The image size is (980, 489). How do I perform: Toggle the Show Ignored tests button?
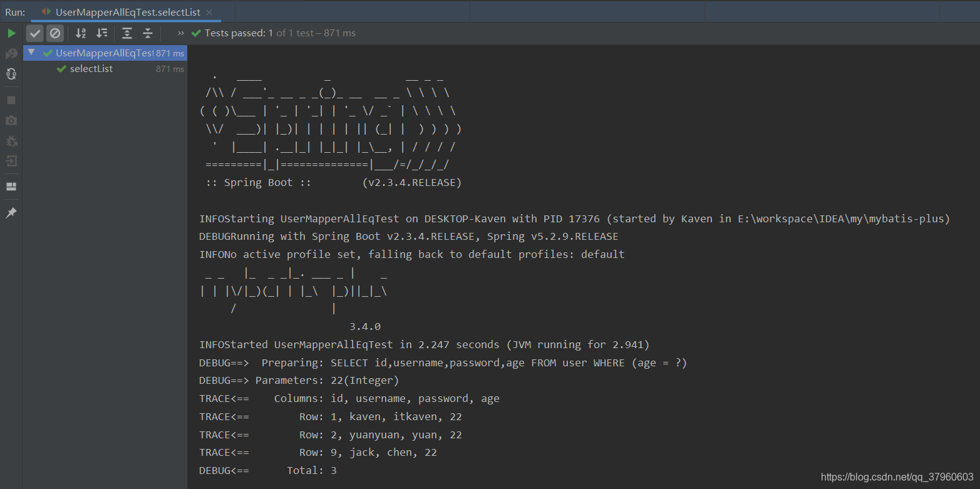[x=55, y=33]
